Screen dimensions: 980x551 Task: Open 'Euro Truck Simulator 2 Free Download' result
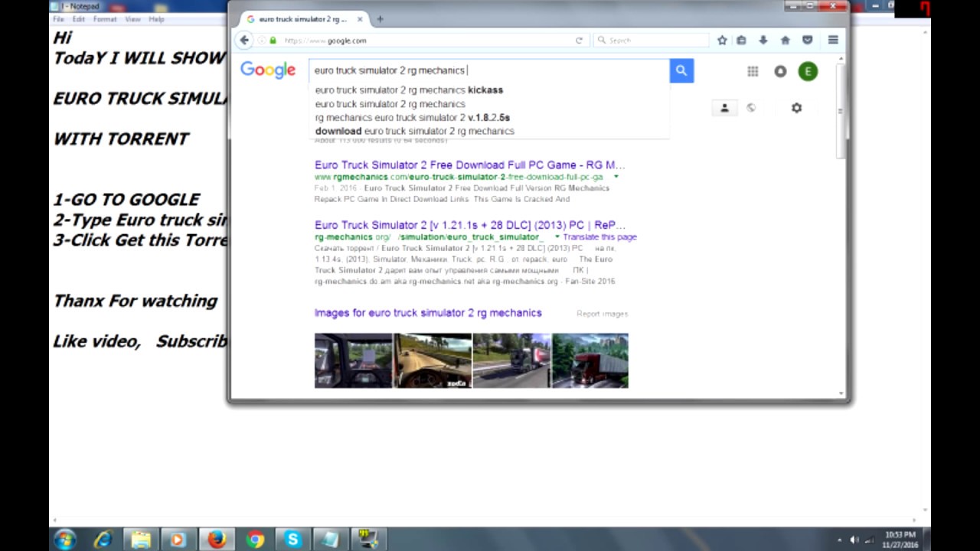tap(469, 165)
